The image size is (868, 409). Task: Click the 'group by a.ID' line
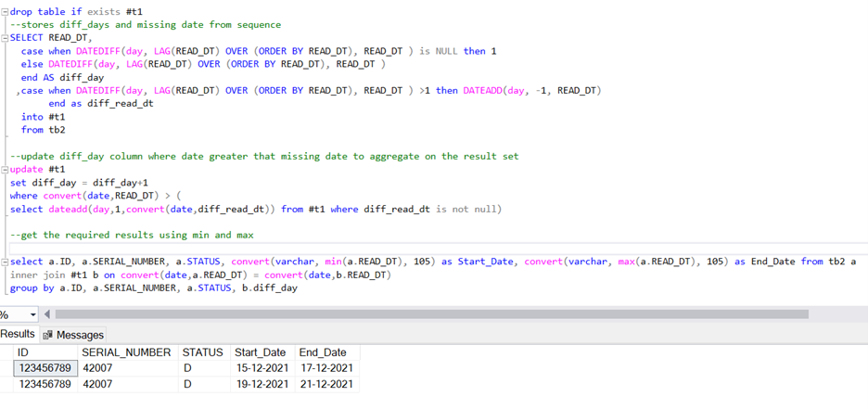(154, 288)
